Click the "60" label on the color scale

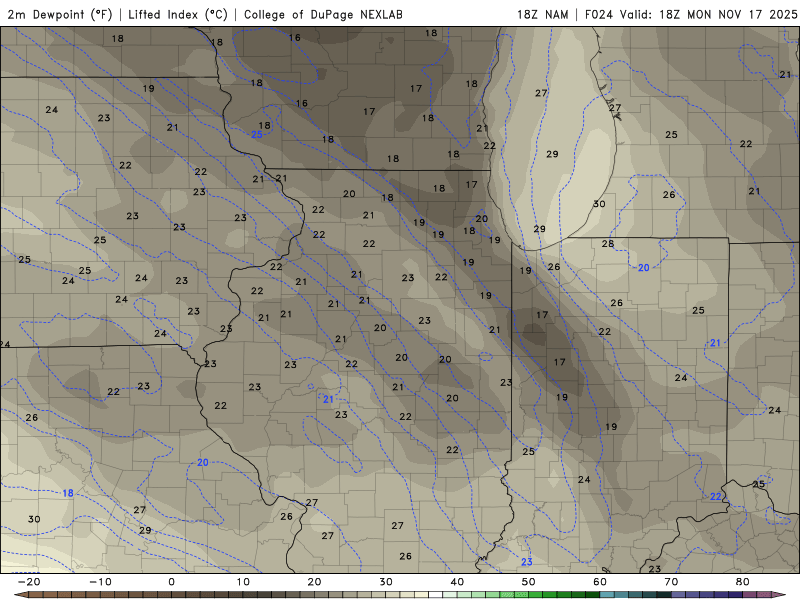[600, 582]
